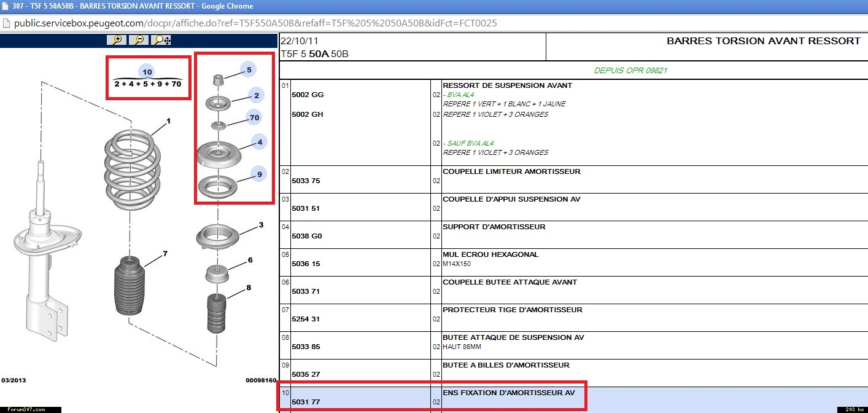The height and width of the screenshot is (413, 868).
Task: Click callout number 6 in the diagram
Action: point(250,260)
